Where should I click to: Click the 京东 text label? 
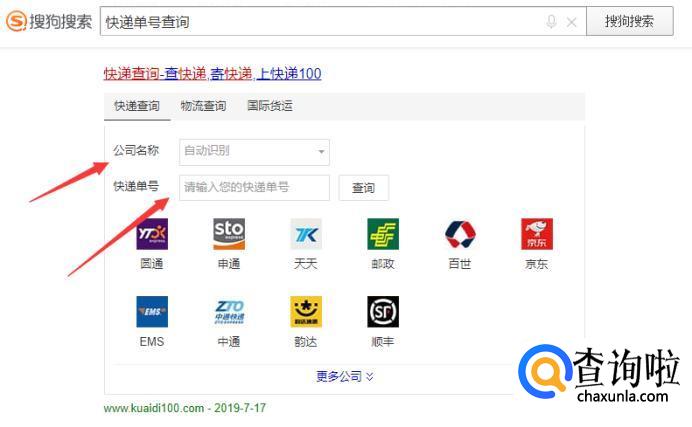pyautogui.click(x=537, y=264)
